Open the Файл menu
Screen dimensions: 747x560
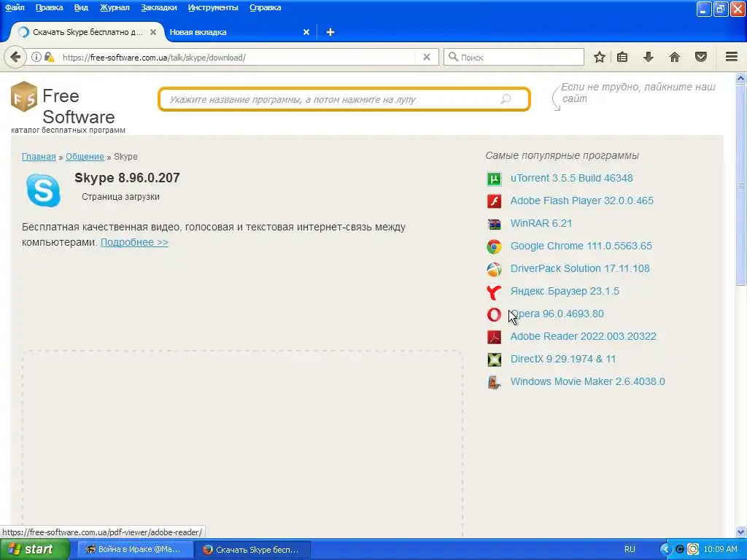click(x=15, y=7)
